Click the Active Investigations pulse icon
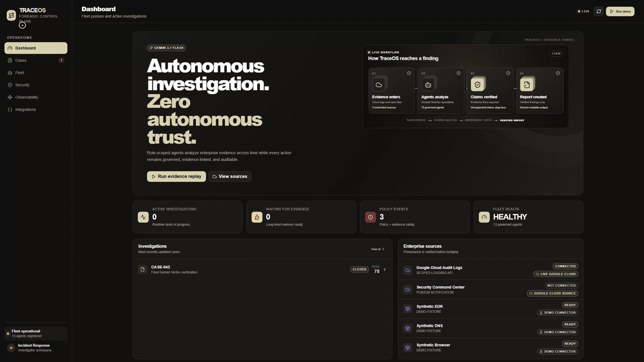This screenshot has width=644, height=362. pos(143,217)
